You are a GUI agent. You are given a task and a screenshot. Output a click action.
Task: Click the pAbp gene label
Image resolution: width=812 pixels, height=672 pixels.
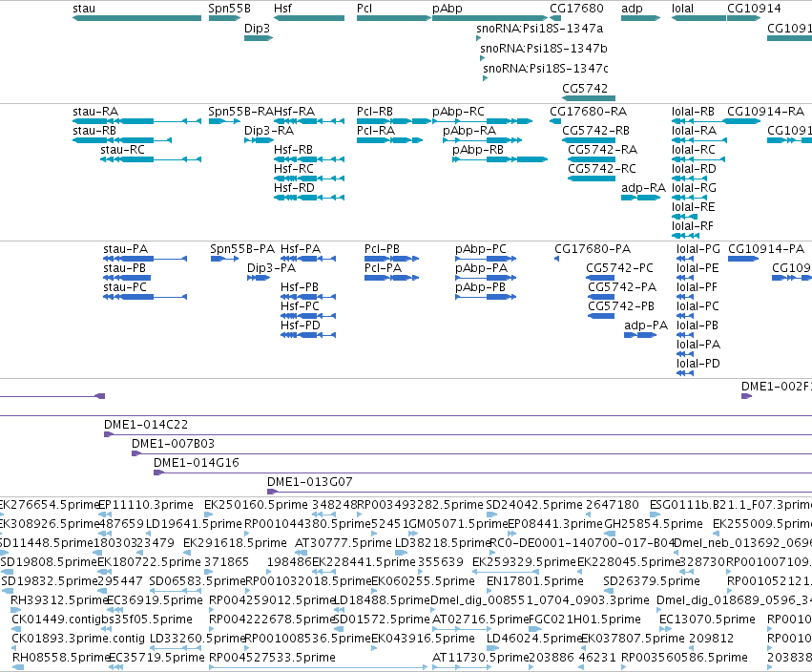point(448,9)
